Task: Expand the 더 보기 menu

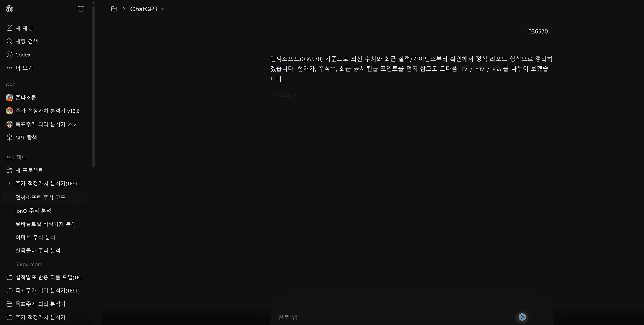Action: 45,68
